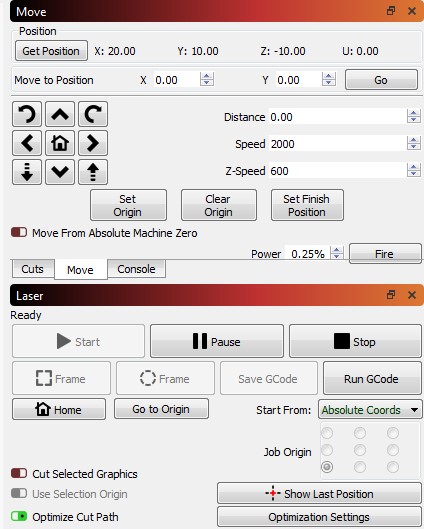This screenshot has width=424, height=529.
Task: Click the home icon in the jog pad
Action: point(60,143)
